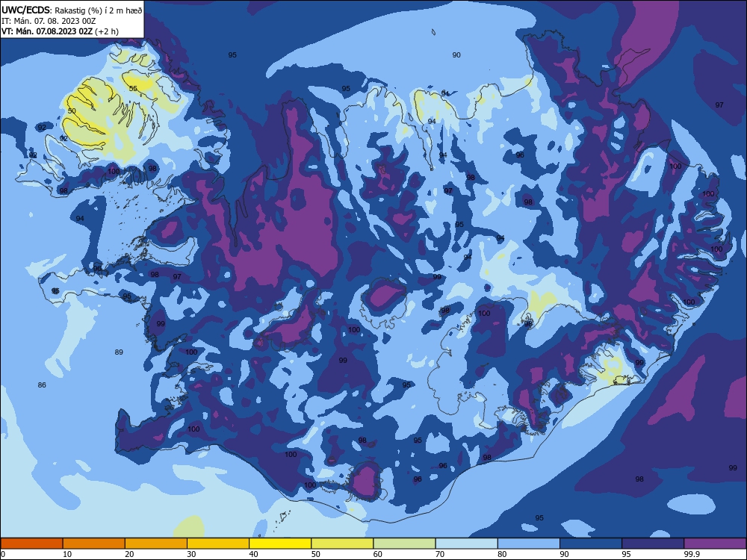Select the 'IT: Mán. 07. 08. 2023 00Z' line
747x560 pixels.
point(49,21)
